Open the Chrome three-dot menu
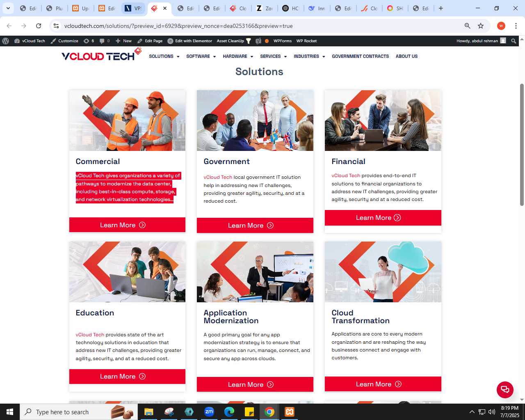Image resolution: width=525 pixels, height=420 pixels. 516,26
